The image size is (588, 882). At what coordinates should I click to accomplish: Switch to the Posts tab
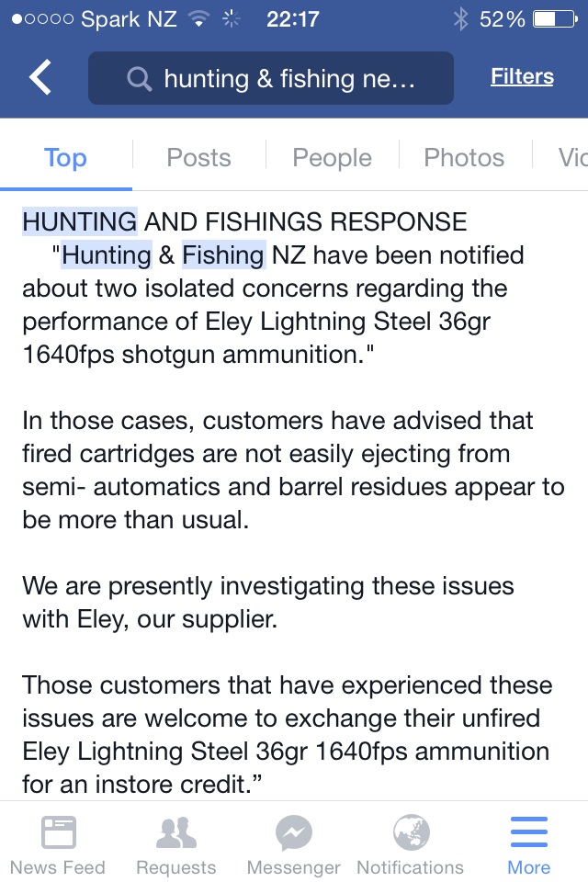(x=198, y=157)
